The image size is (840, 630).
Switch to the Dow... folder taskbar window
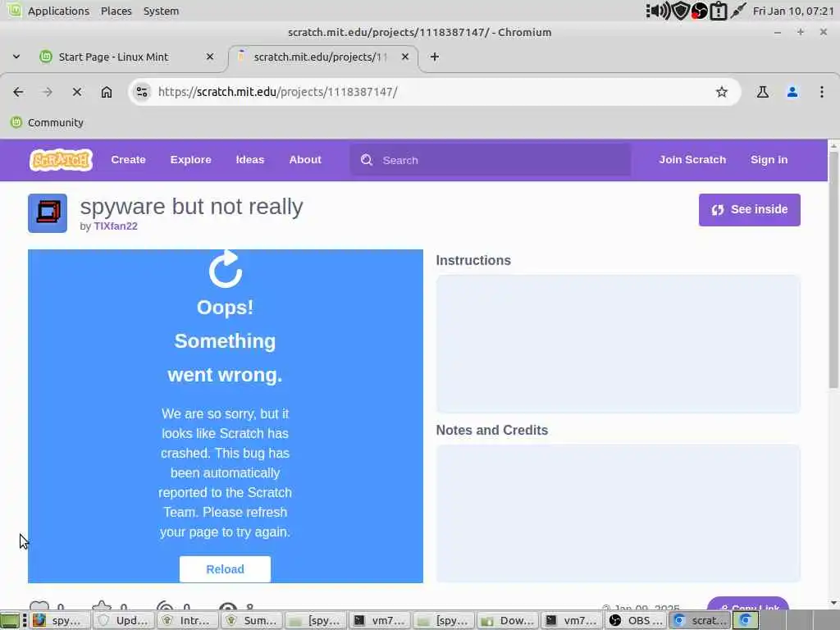pyautogui.click(x=507, y=620)
